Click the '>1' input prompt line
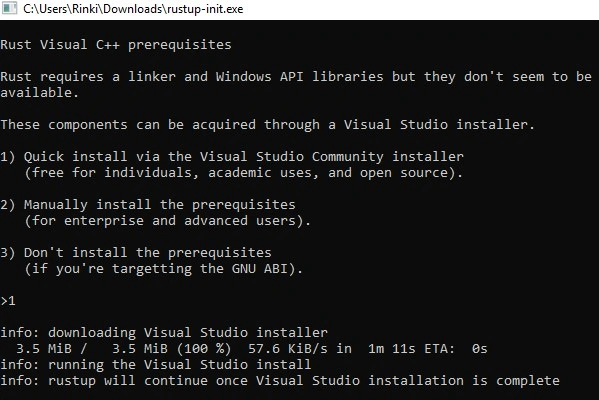599x400 pixels. click(8, 301)
